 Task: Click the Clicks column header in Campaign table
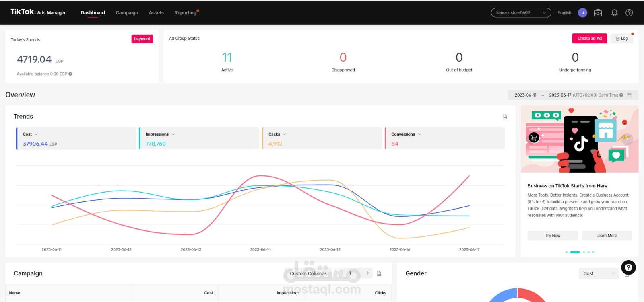click(380, 293)
